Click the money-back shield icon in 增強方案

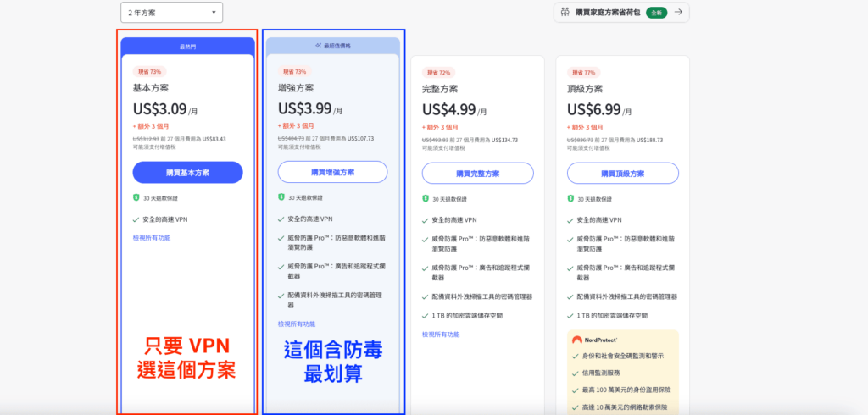click(x=281, y=197)
